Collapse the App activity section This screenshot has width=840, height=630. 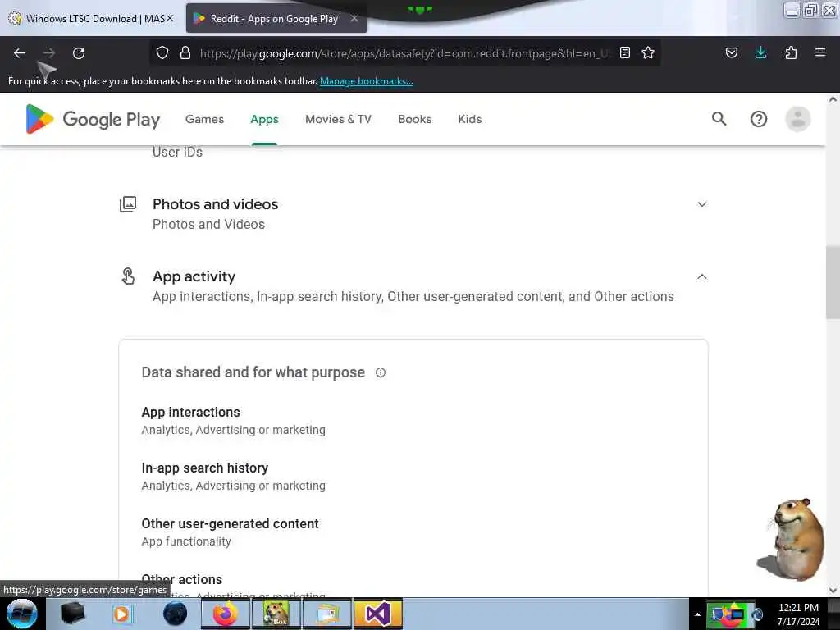pos(702,276)
